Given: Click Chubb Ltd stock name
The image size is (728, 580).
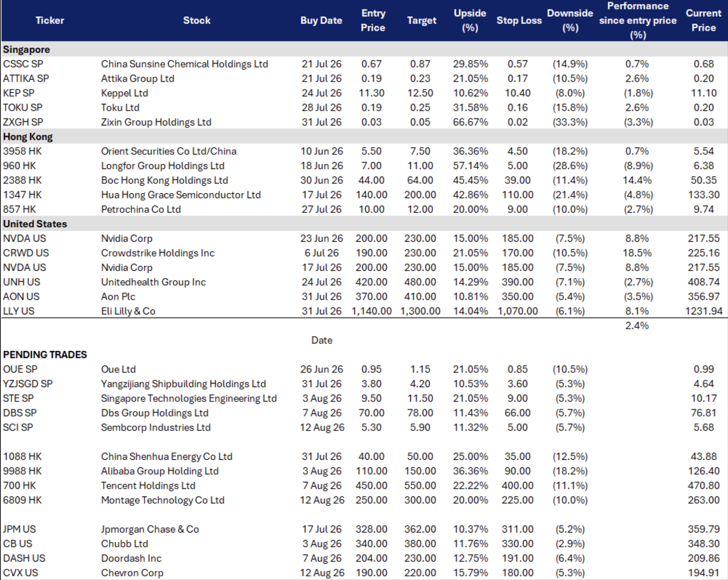Looking at the screenshot, I should pyautogui.click(x=125, y=544).
